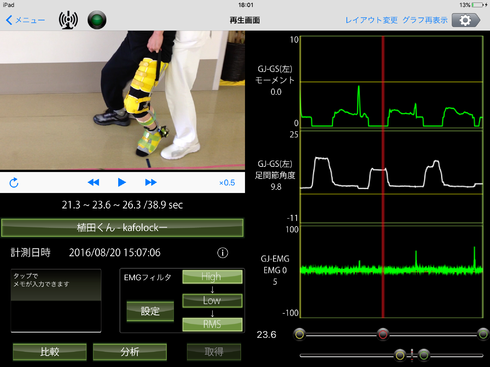Tap the 足関節角度 ankle angle graph
The width and height of the screenshot is (490, 367).
[x=392, y=177]
